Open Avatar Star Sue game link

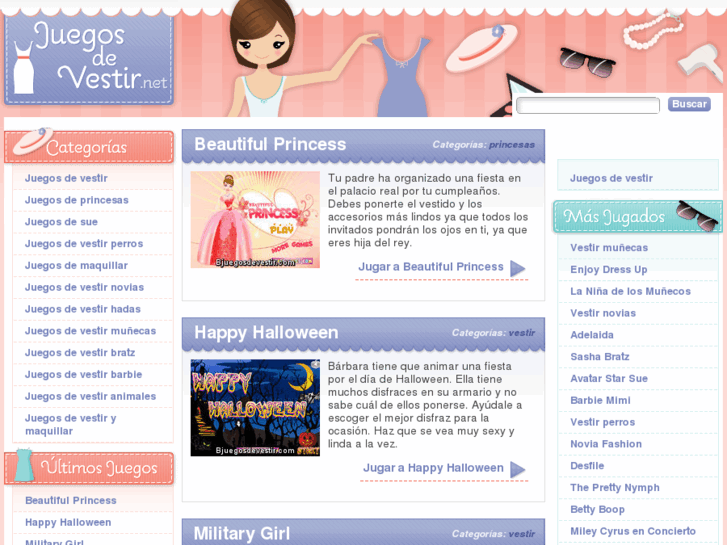609,378
